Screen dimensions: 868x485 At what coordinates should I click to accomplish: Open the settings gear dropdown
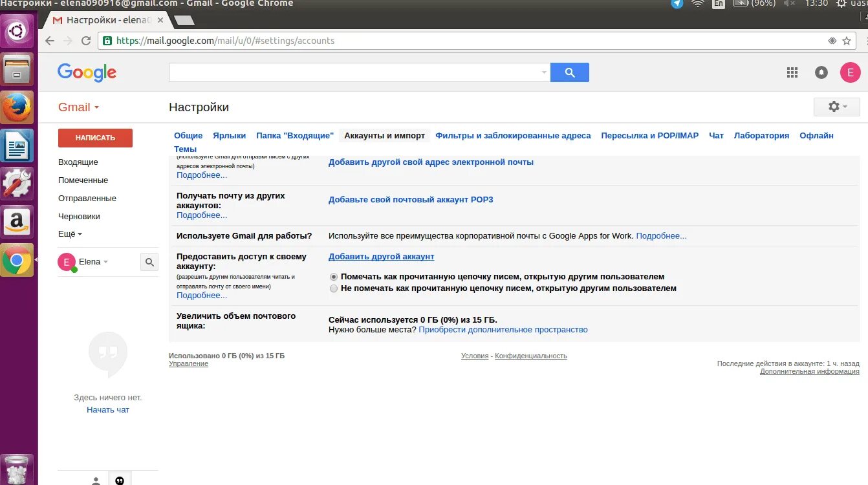837,107
